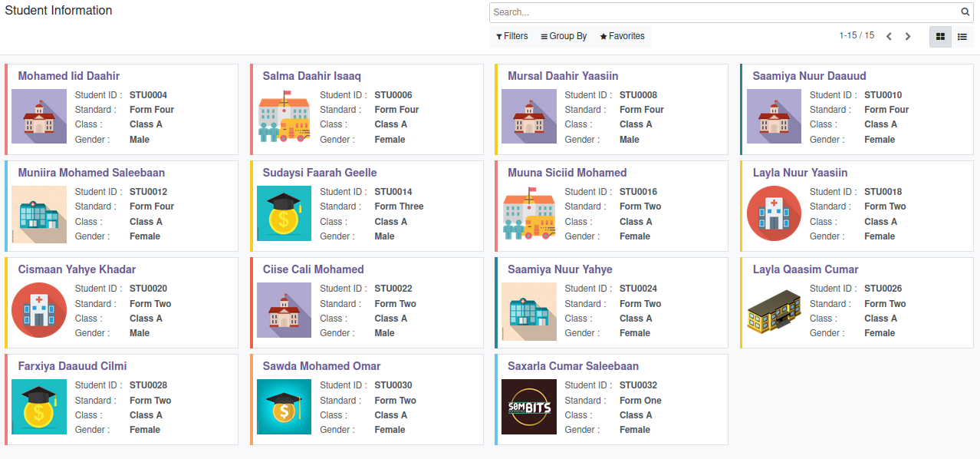Click the search magnifier icon
The width and height of the screenshot is (980, 459).
pos(965,12)
